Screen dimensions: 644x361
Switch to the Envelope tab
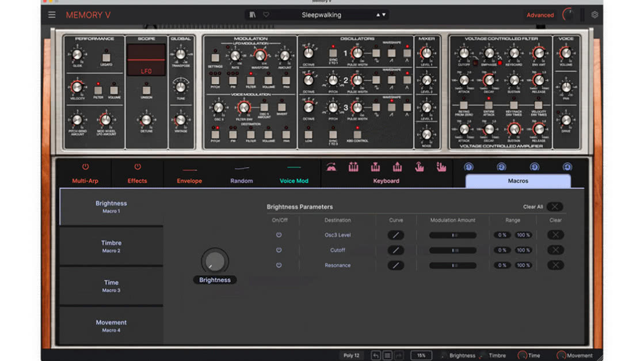(x=189, y=181)
